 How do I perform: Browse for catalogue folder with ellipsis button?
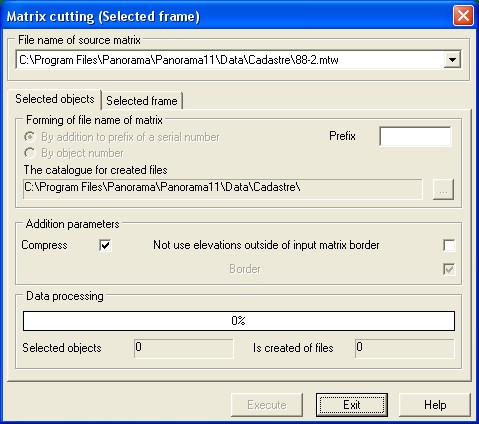pos(443,189)
